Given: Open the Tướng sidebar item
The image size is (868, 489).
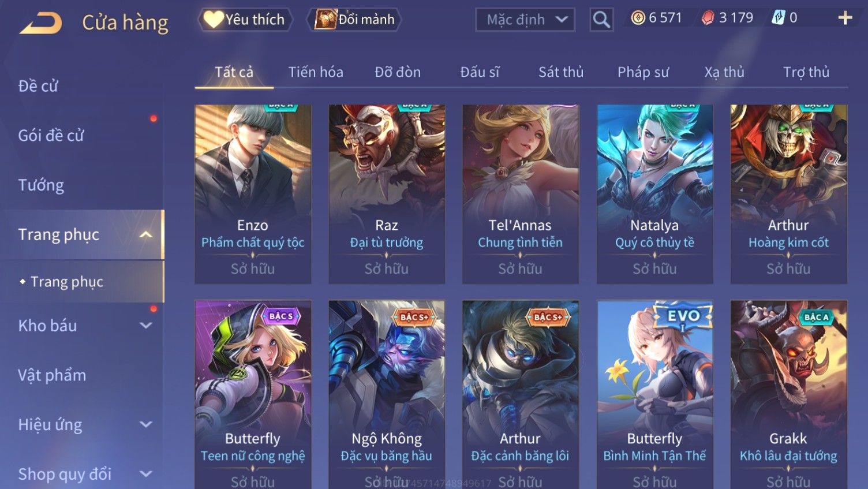Looking at the screenshot, I should [x=41, y=185].
